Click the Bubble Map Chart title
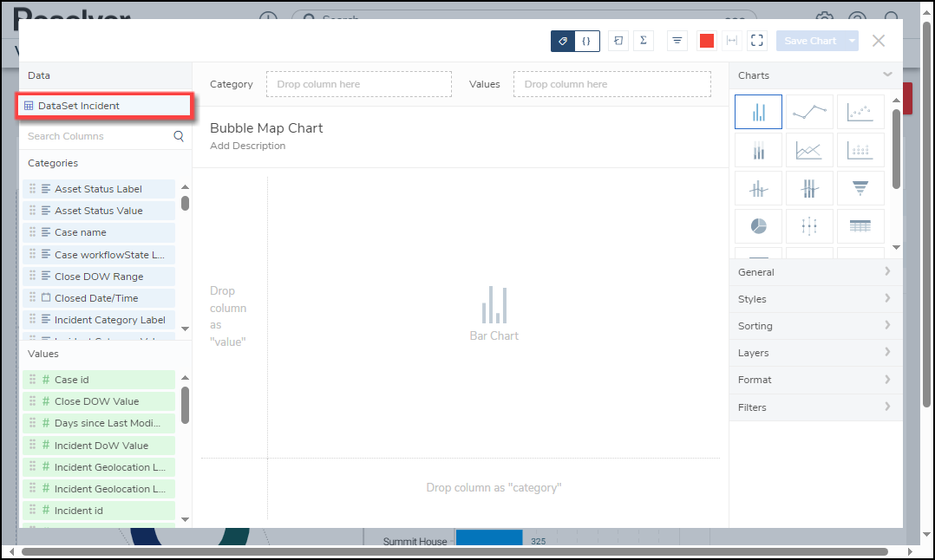The width and height of the screenshot is (935, 560). point(266,128)
